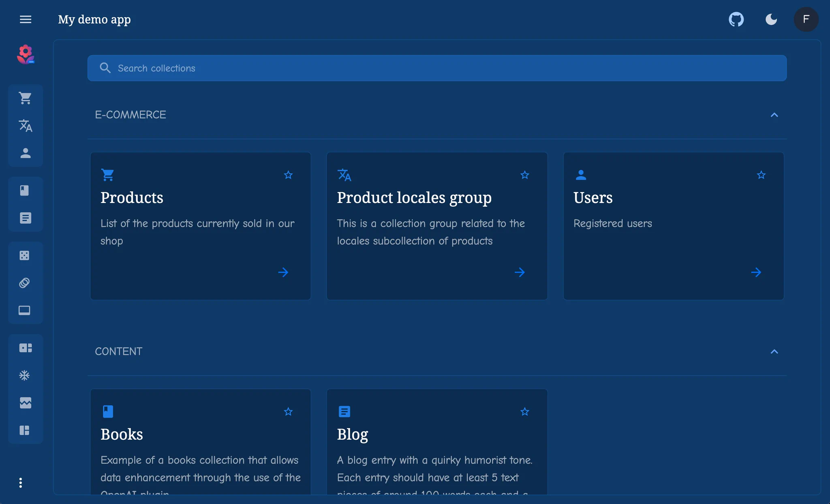830x504 pixels.
Task: Open shopping cart icon in sidebar
Action: tap(26, 98)
